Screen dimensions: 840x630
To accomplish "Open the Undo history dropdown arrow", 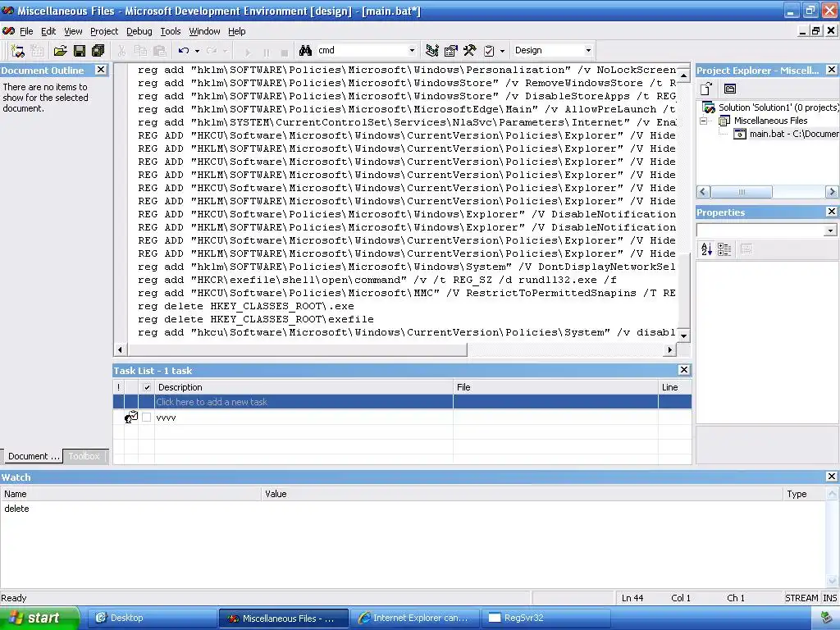I will [197, 51].
